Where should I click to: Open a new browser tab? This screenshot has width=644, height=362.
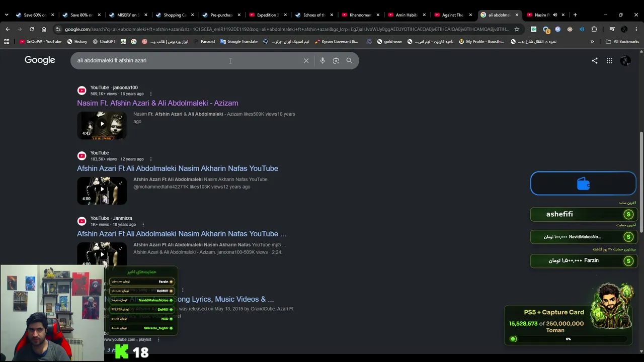point(575,15)
